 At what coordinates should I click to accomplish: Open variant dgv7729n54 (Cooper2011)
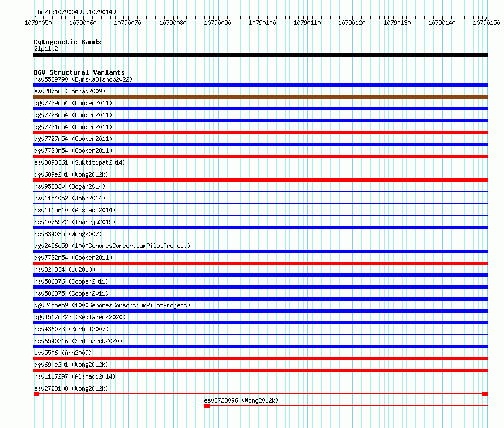coord(73,103)
